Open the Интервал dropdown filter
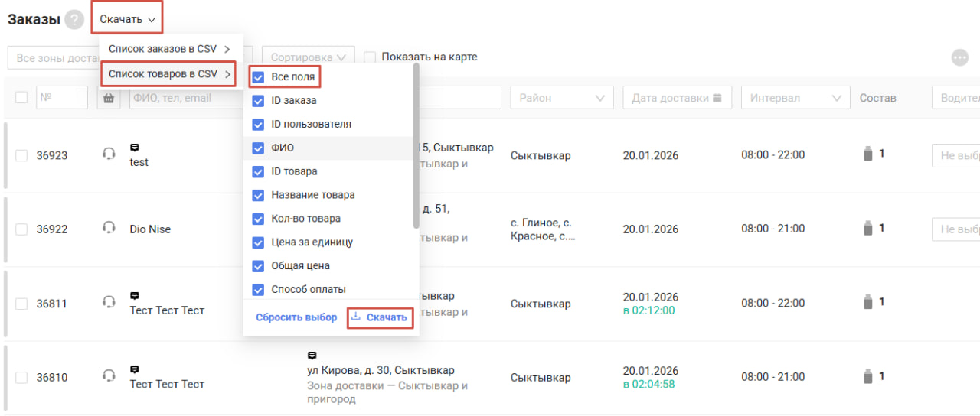This screenshot has height=416, width=980. (795, 98)
